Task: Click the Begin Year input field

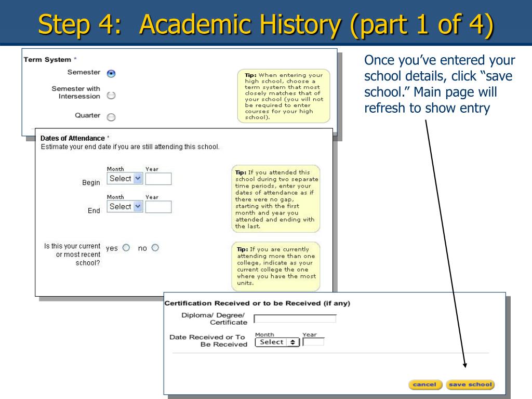Action: [x=158, y=179]
